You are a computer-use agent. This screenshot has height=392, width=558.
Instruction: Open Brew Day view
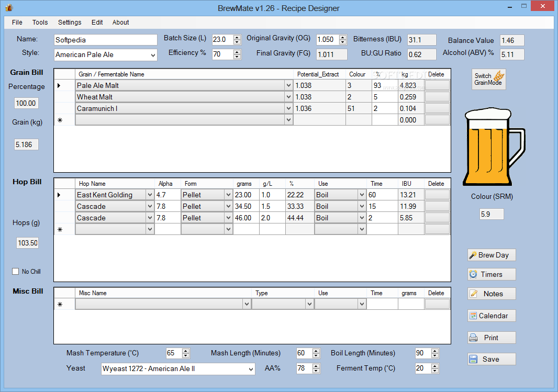[x=492, y=255]
